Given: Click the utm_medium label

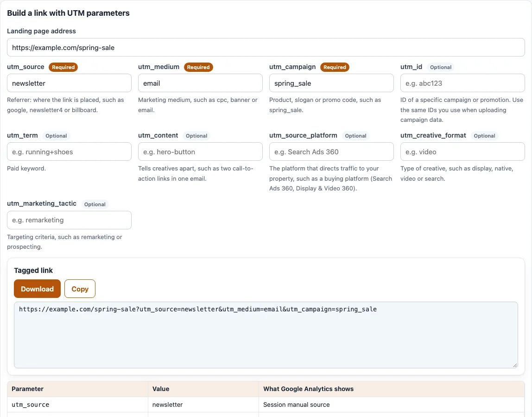Looking at the screenshot, I should pos(159,67).
